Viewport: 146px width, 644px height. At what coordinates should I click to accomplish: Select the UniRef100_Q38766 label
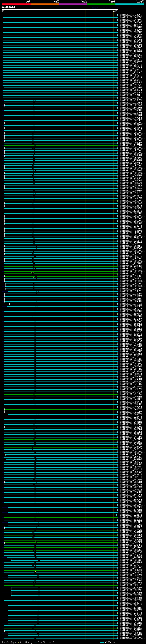click(x=131, y=50)
